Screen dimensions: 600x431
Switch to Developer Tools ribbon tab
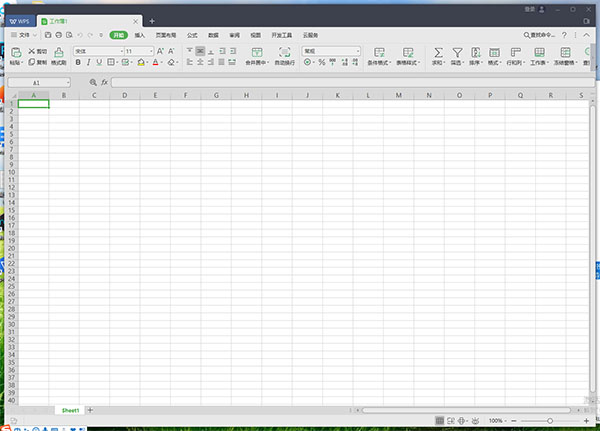(282, 35)
